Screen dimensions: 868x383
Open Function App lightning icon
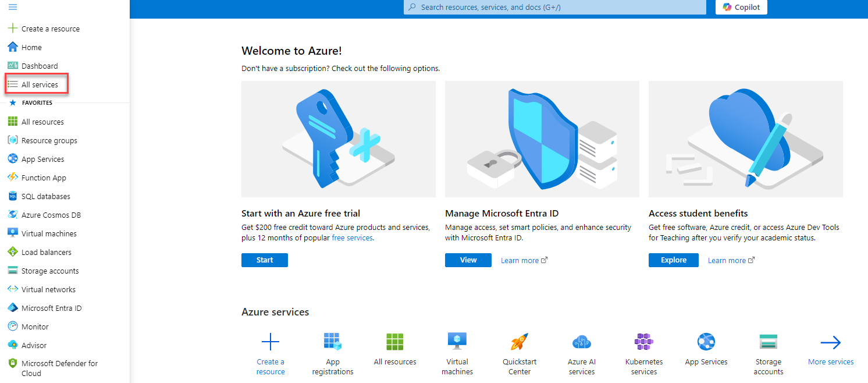pyautogui.click(x=12, y=178)
